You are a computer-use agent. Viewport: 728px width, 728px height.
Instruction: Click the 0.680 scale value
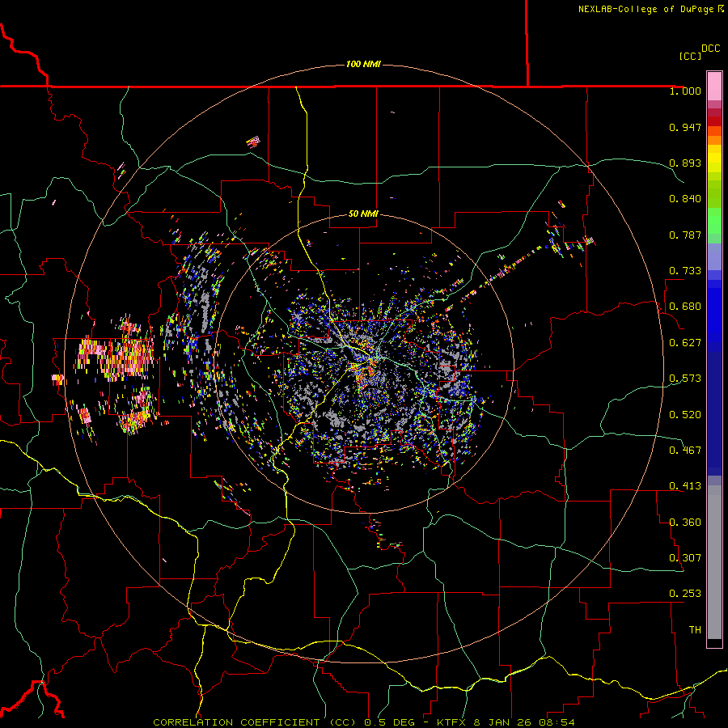(x=685, y=307)
